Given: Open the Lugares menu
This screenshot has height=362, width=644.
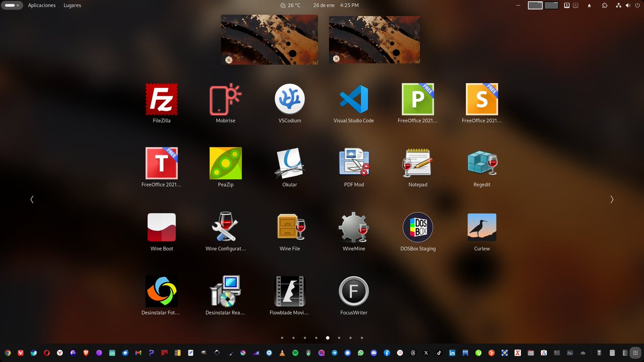Looking at the screenshot, I should coord(72,5).
